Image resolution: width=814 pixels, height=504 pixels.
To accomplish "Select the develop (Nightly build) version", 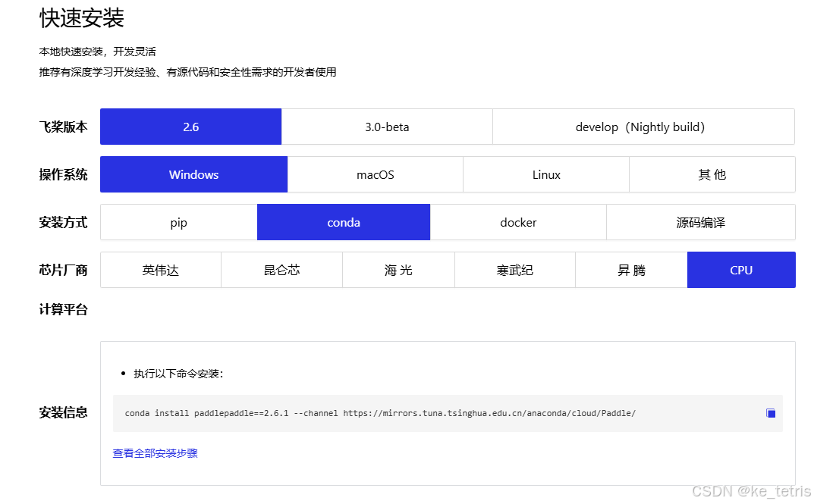I will [x=643, y=127].
